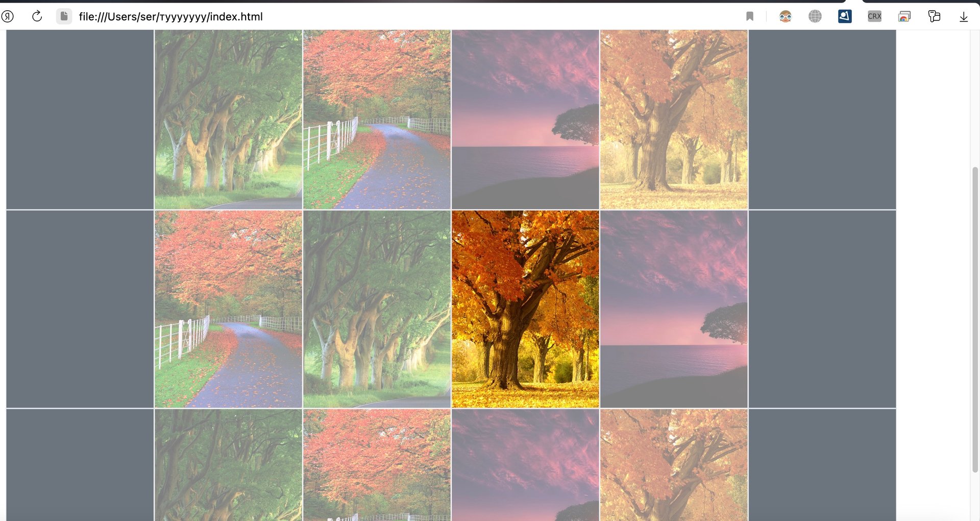
Task: Click the large orange maple tile in top row
Action: 674,117
